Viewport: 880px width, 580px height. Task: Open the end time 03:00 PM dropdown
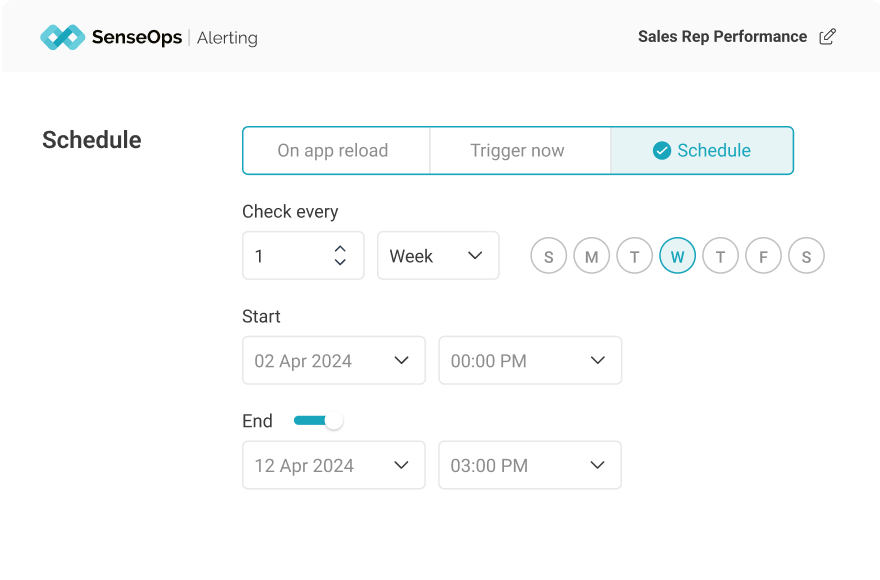pyautogui.click(x=530, y=465)
